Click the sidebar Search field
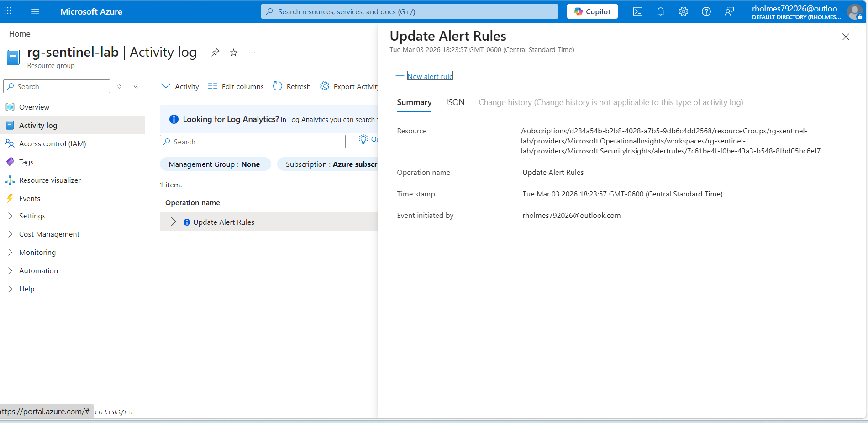 (x=57, y=86)
